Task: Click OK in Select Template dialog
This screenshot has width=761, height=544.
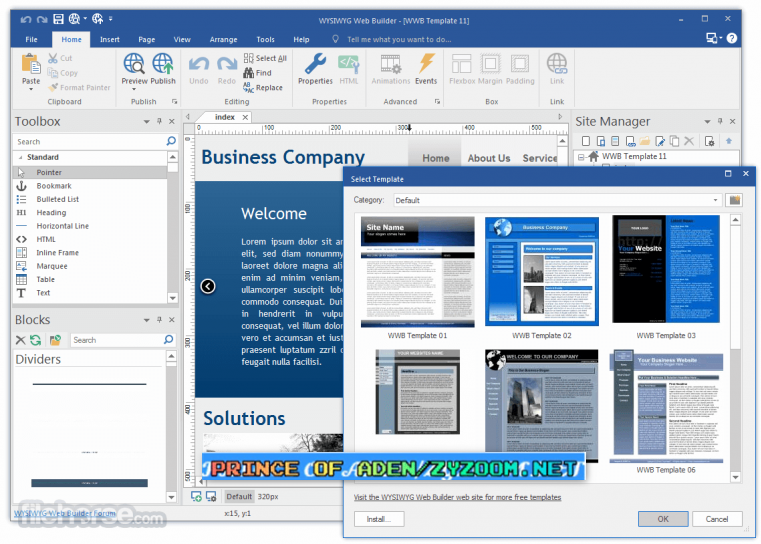Action: [663, 519]
